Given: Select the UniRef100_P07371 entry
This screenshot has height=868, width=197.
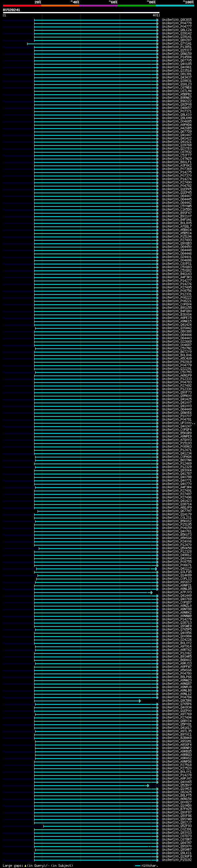Looking at the screenshot, I should tap(176, 111).
